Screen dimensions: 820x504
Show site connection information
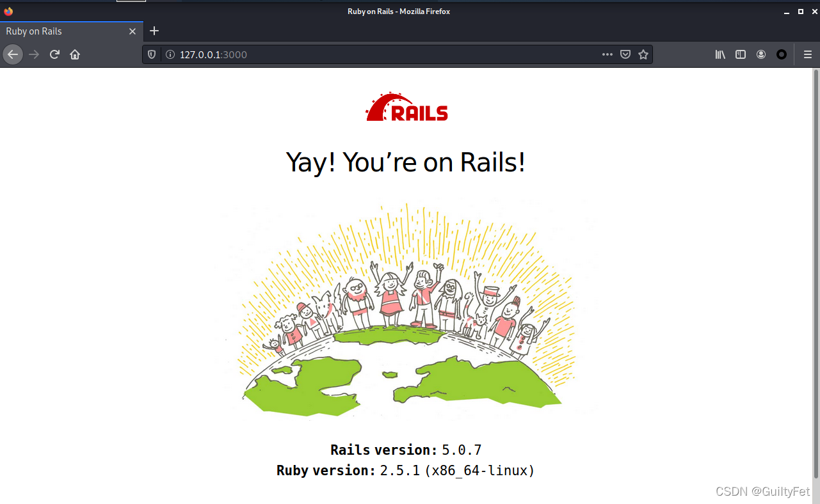pyautogui.click(x=170, y=54)
